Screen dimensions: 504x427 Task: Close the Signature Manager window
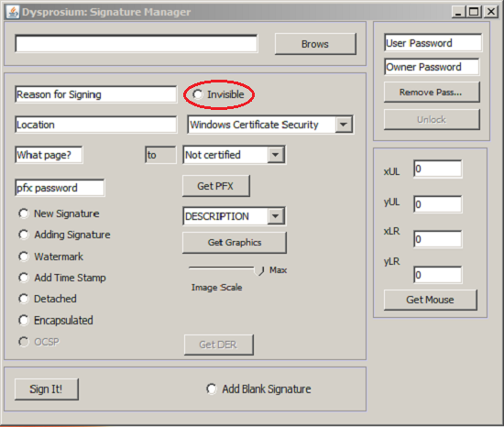coord(491,12)
